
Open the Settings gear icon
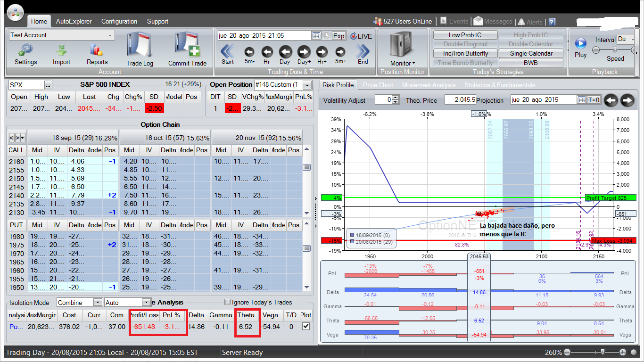pyautogui.click(x=25, y=50)
